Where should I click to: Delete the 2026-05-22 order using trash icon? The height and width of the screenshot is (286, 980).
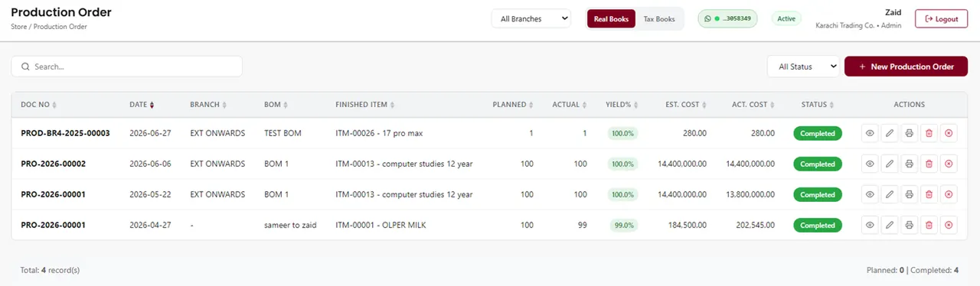pyautogui.click(x=929, y=194)
